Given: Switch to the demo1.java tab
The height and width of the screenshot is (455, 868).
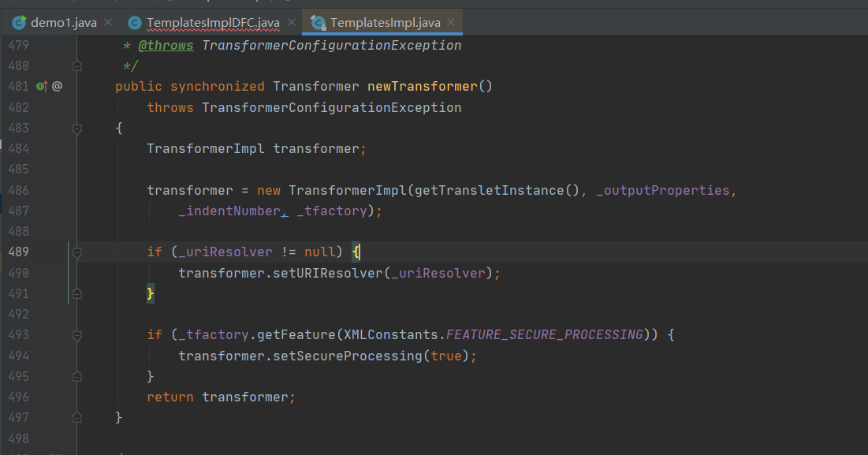Looking at the screenshot, I should click(x=63, y=23).
